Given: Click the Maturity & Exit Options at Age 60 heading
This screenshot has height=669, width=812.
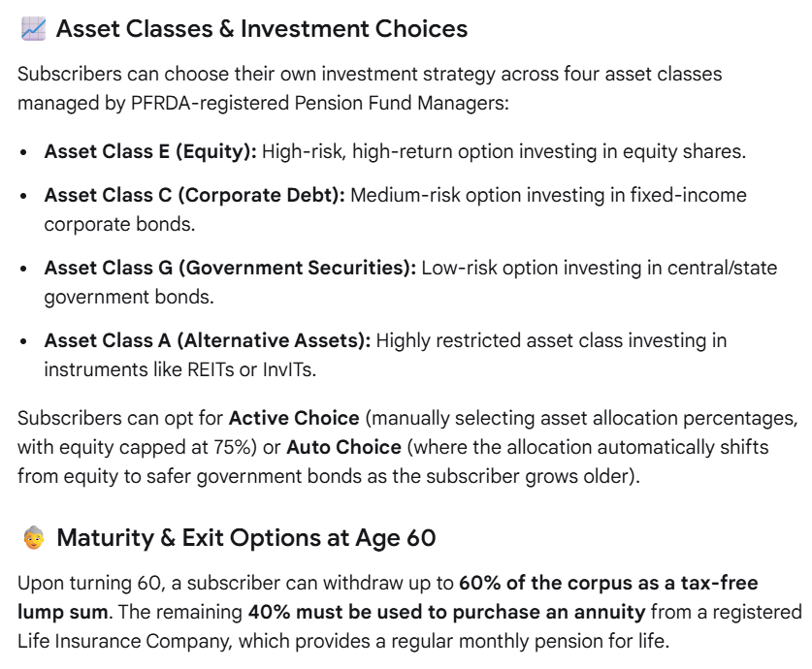Looking at the screenshot, I should [246, 537].
